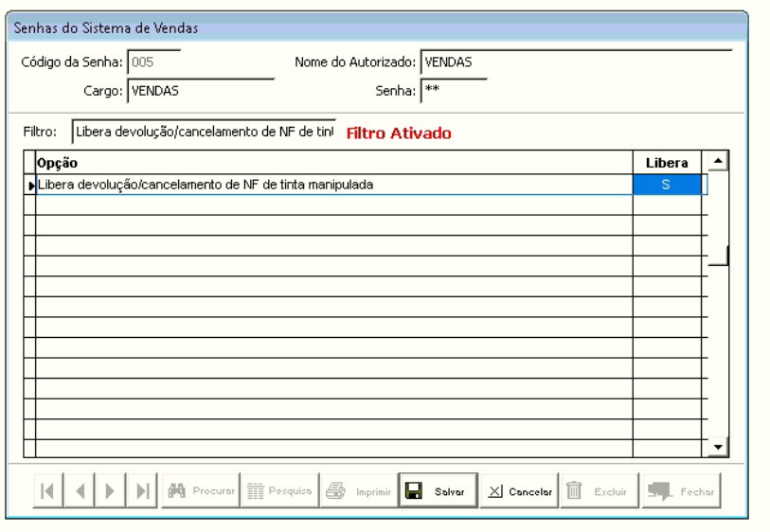Click the Excluir trash button
This screenshot has width=770, height=532.
pos(600,490)
